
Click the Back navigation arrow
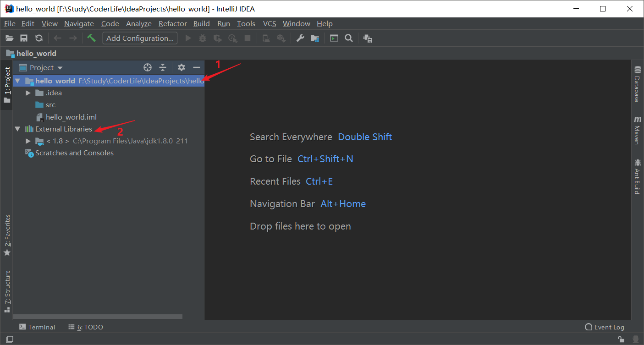tap(57, 38)
